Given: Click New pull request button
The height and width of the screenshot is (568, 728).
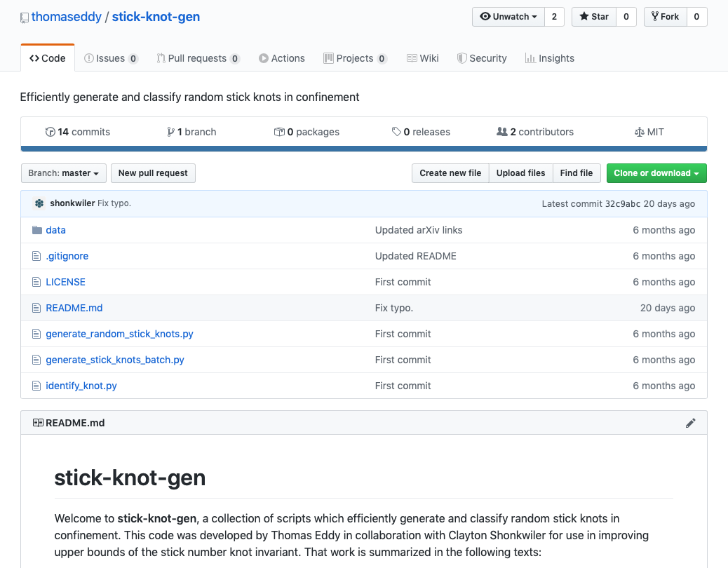Looking at the screenshot, I should click(x=153, y=173).
